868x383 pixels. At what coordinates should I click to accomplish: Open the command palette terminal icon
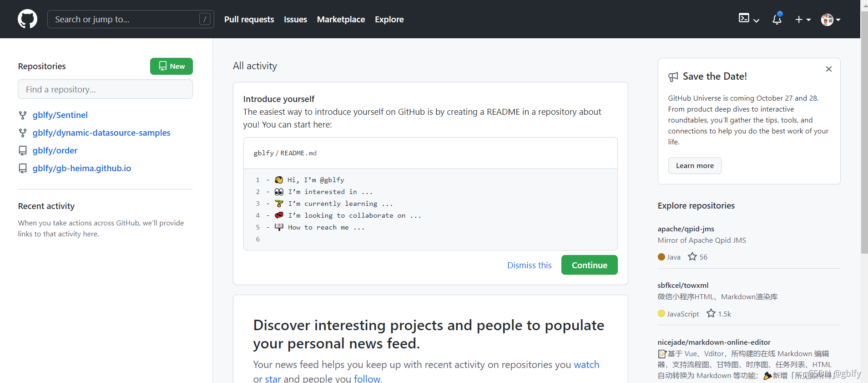pyautogui.click(x=744, y=18)
